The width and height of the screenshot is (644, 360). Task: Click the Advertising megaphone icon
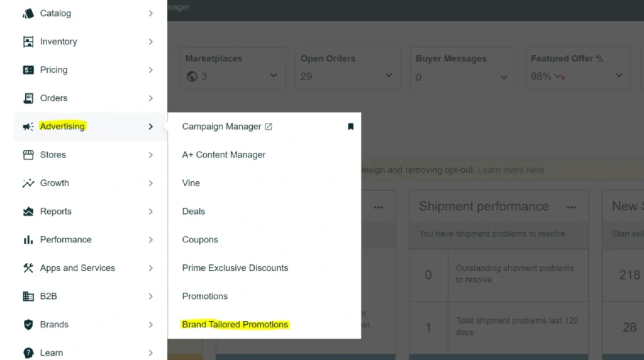[x=28, y=127]
